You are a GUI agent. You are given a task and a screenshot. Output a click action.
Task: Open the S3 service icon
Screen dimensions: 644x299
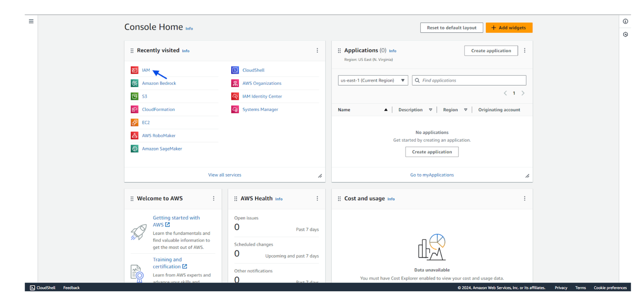coord(135,96)
